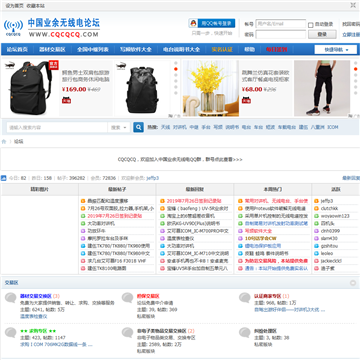Screen dimensions: 360x360
Task: Click the bubble icon beside 纠纷处理区
Action: (x=245, y=332)
